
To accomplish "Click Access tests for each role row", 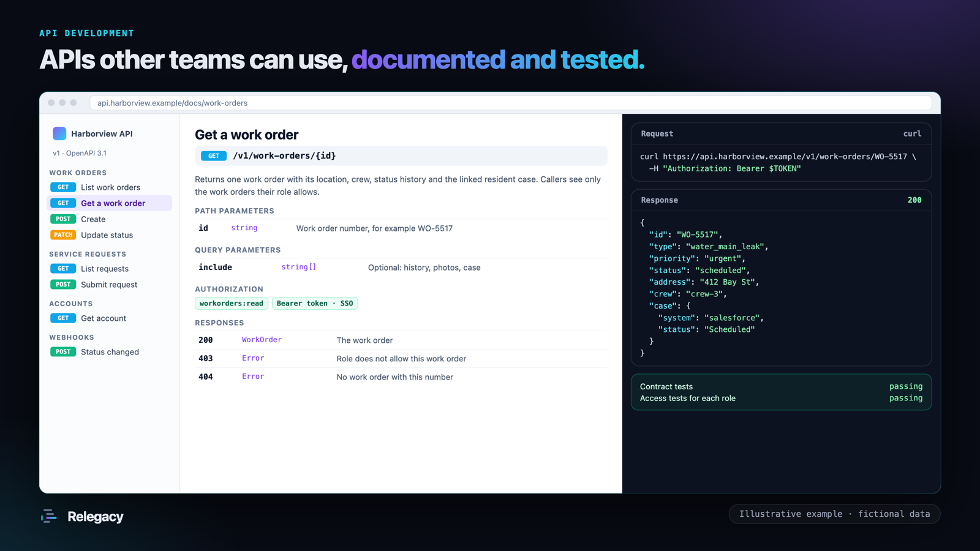I will click(782, 399).
